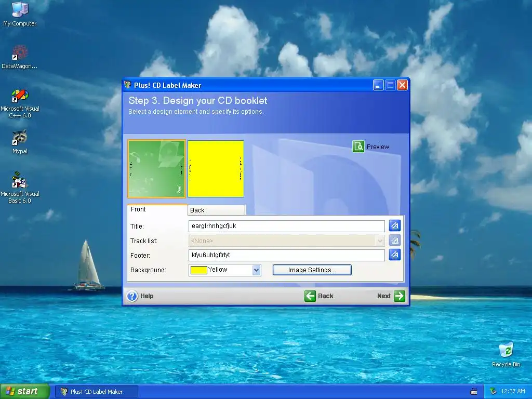Click the keyboard icon in the taskbar

474,392
